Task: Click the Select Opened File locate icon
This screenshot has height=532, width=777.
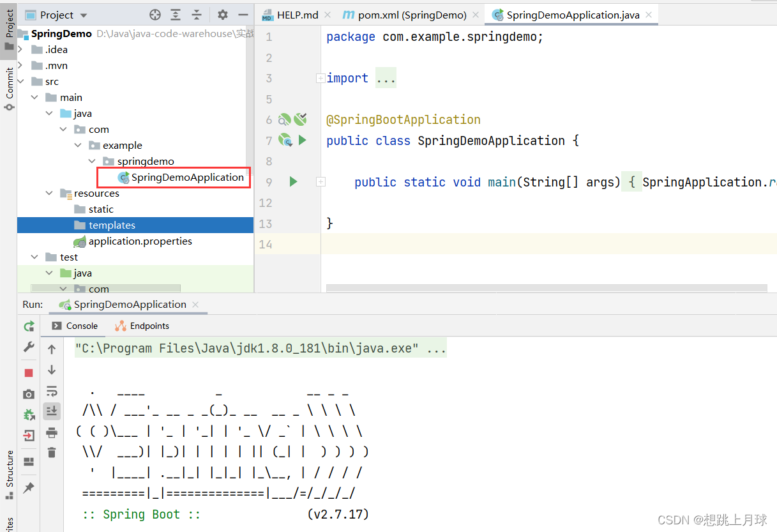Action: pyautogui.click(x=155, y=15)
